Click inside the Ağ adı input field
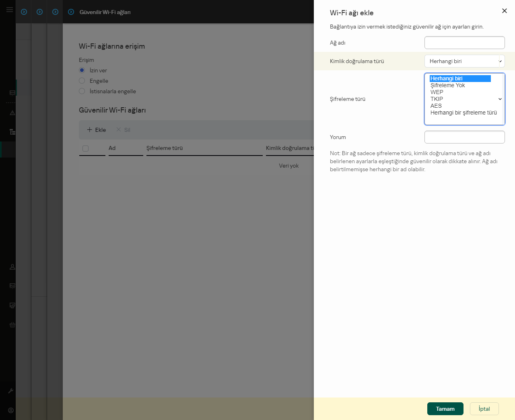Viewport: 515px width, 420px height. pyautogui.click(x=465, y=43)
